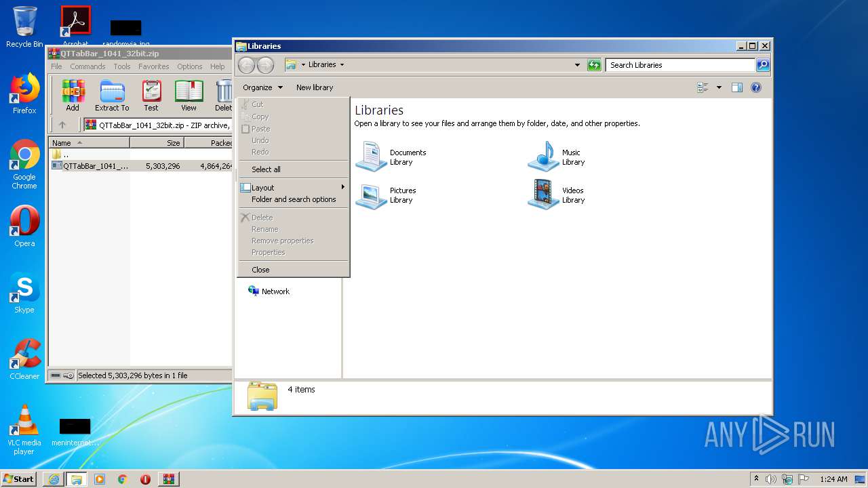Open the CCleaner desktop shortcut

click(x=24, y=359)
